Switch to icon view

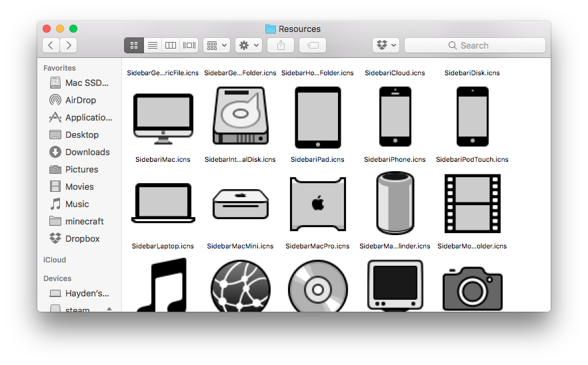134,45
